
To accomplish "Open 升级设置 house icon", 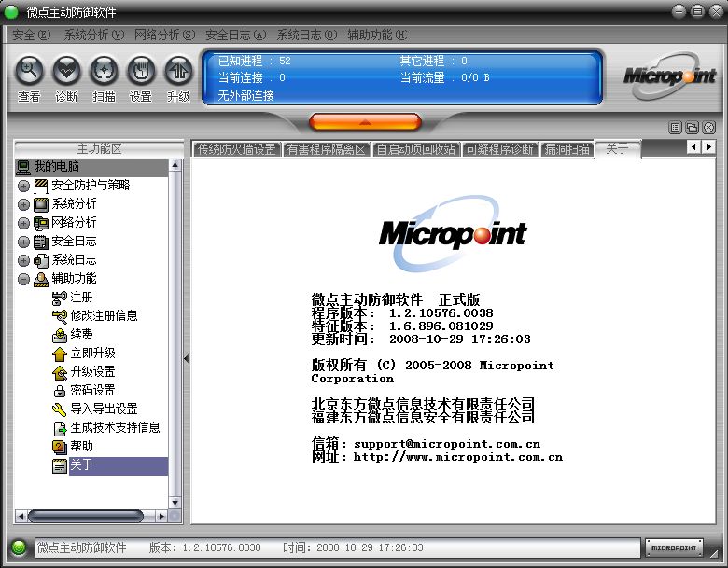I will pyautogui.click(x=60, y=372).
